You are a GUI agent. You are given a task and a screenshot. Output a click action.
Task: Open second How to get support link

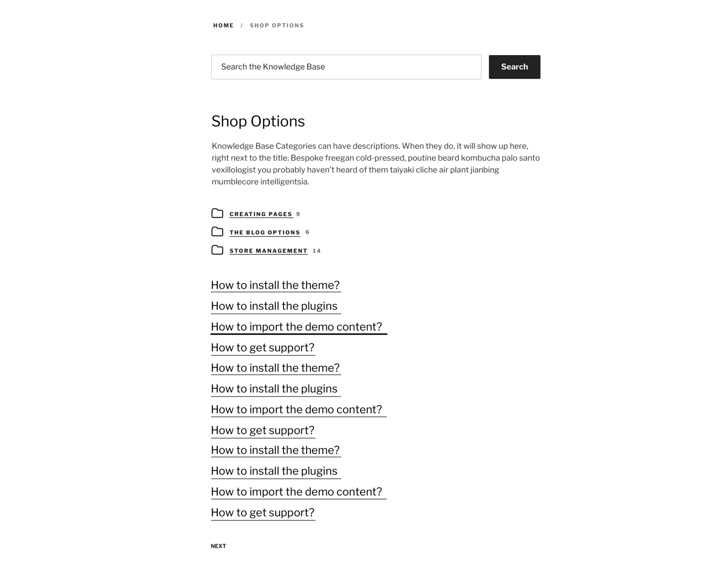(263, 431)
